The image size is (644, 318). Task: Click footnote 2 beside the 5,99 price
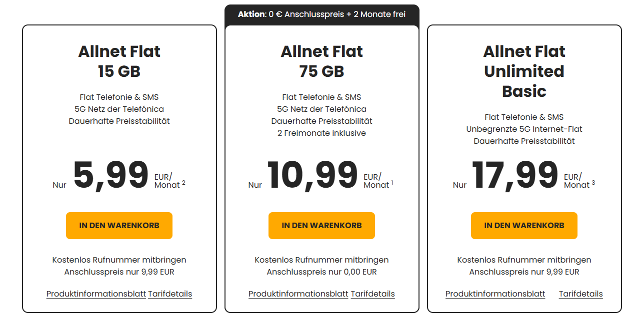click(183, 183)
